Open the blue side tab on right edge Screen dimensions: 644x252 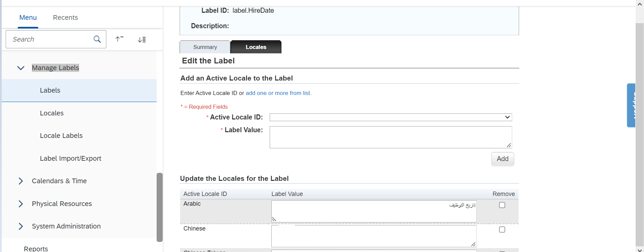631,105
